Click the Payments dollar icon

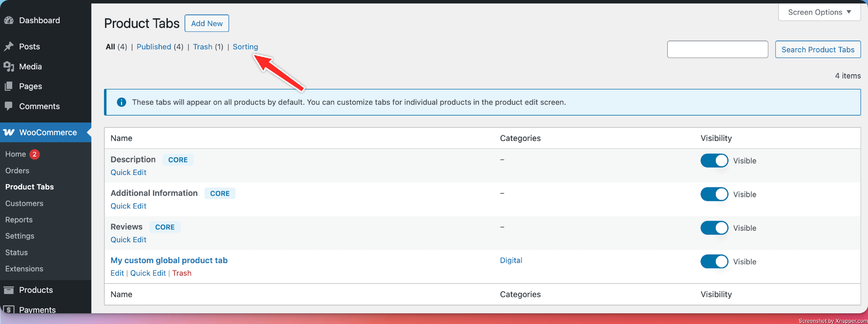[x=9, y=309]
